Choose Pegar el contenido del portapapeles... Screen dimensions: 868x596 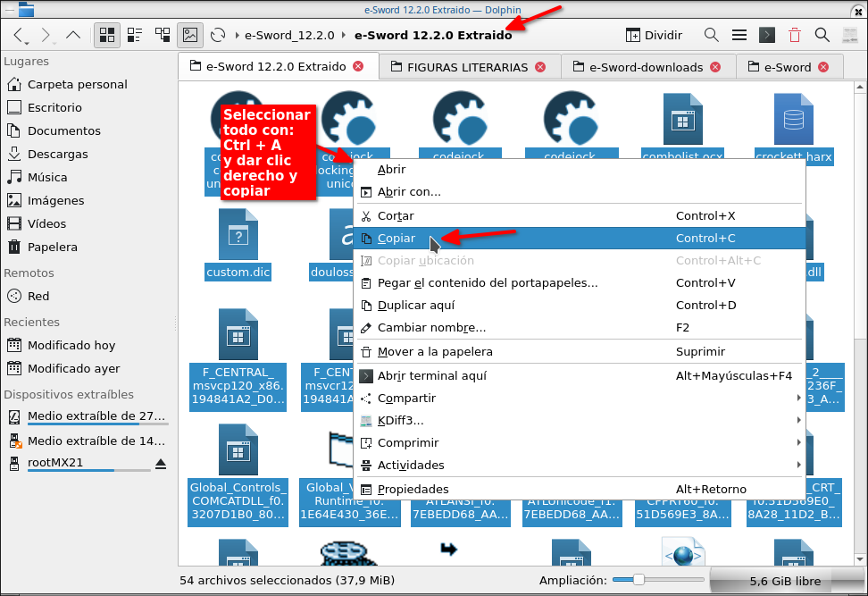coord(580,283)
